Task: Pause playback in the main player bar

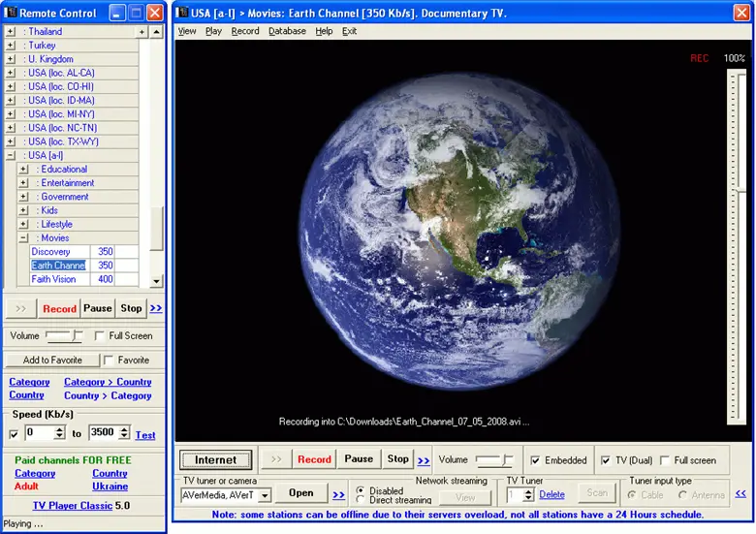Action: coord(359,459)
